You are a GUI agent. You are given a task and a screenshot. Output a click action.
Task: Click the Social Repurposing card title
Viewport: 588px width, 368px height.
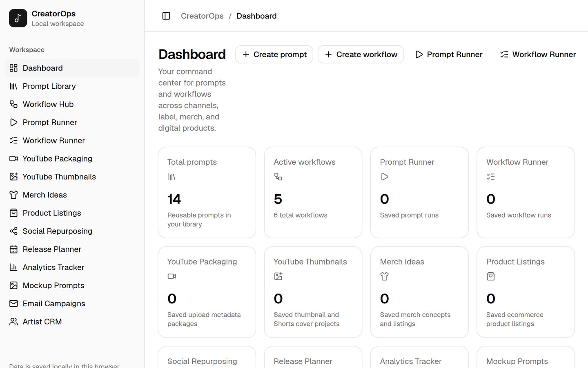pyautogui.click(x=202, y=361)
